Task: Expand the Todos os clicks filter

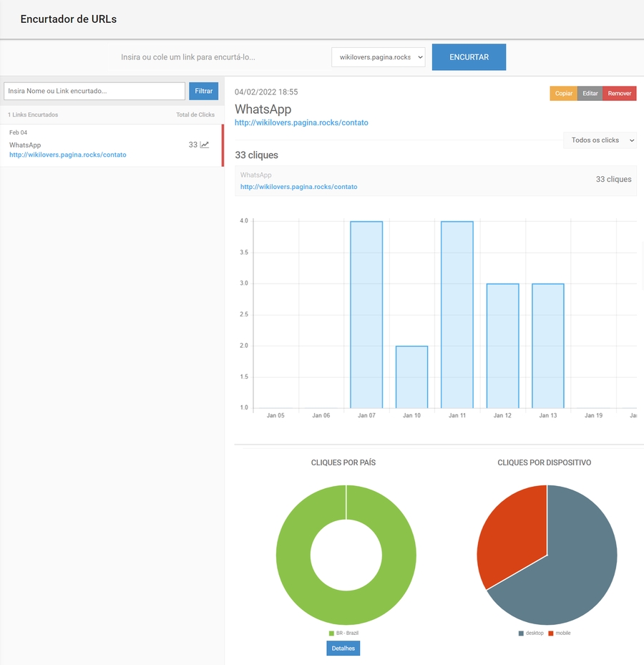Action: point(600,140)
